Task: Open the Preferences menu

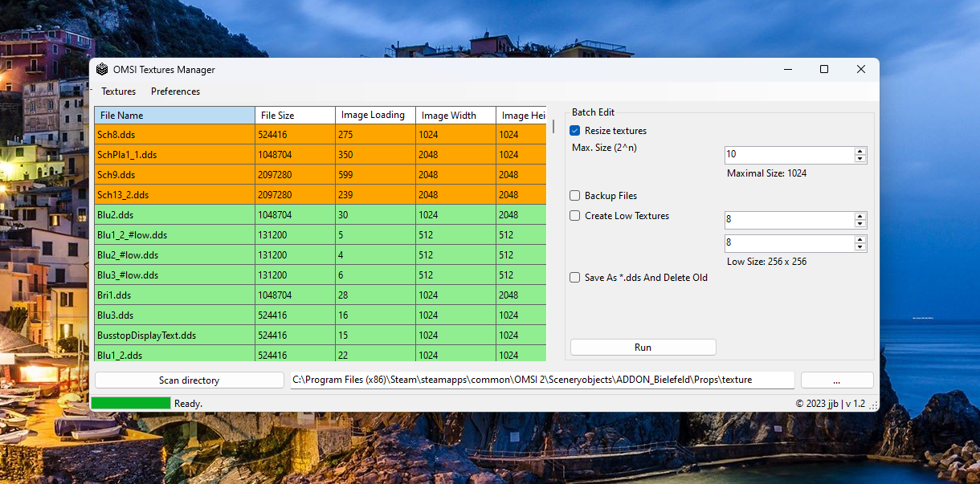Action: (x=175, y=92)
